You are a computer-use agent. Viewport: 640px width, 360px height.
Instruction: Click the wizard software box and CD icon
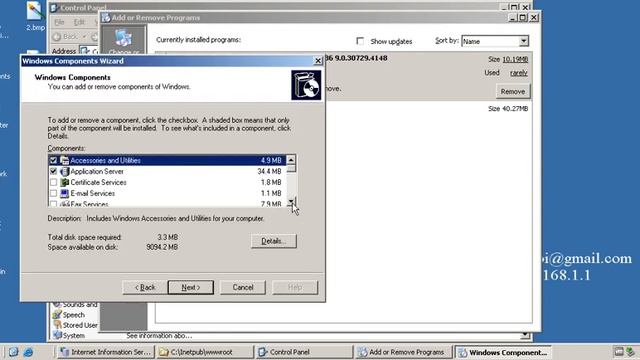(306, 85)
